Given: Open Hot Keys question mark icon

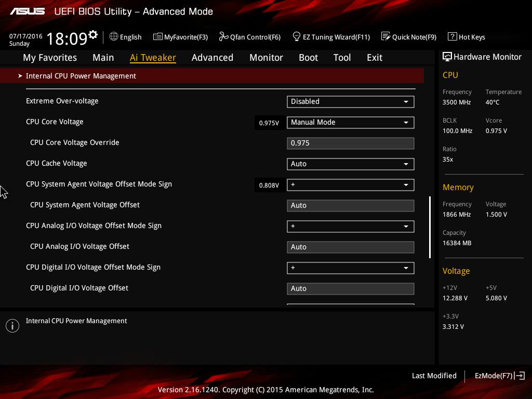Looking at the screenshot, I should [x=452, y=36].
